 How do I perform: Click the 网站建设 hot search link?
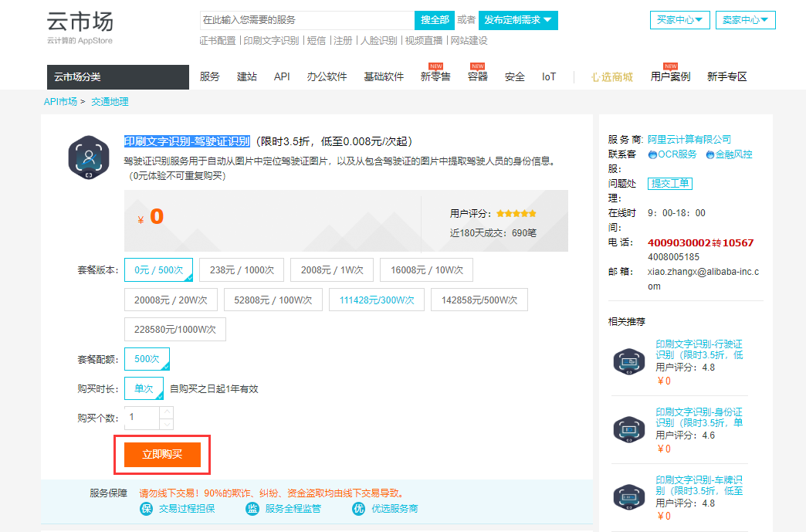coord(469,41)
